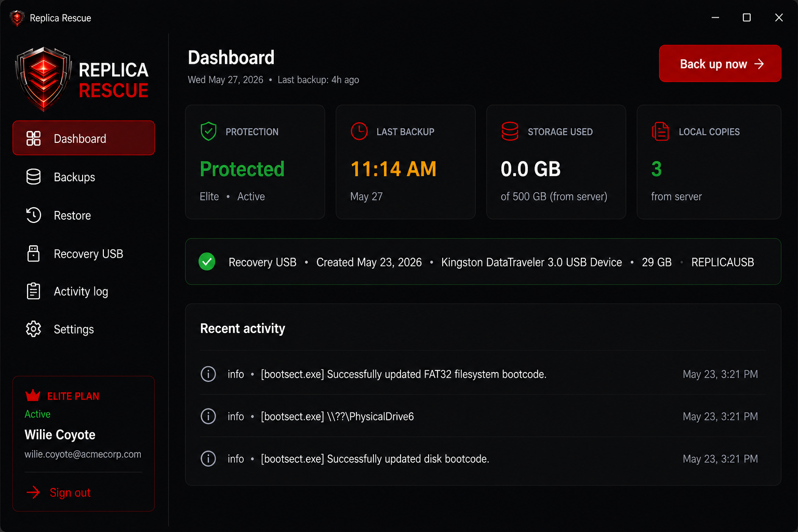The width and height of the screenshot is (798, 532).
Task: Click the Settings gear icon
Action: pos(33,329)
